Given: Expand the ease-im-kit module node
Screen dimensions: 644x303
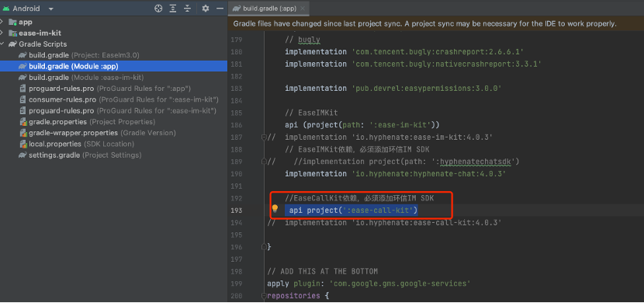Looking at the screenshot, I should pos(2,33).
